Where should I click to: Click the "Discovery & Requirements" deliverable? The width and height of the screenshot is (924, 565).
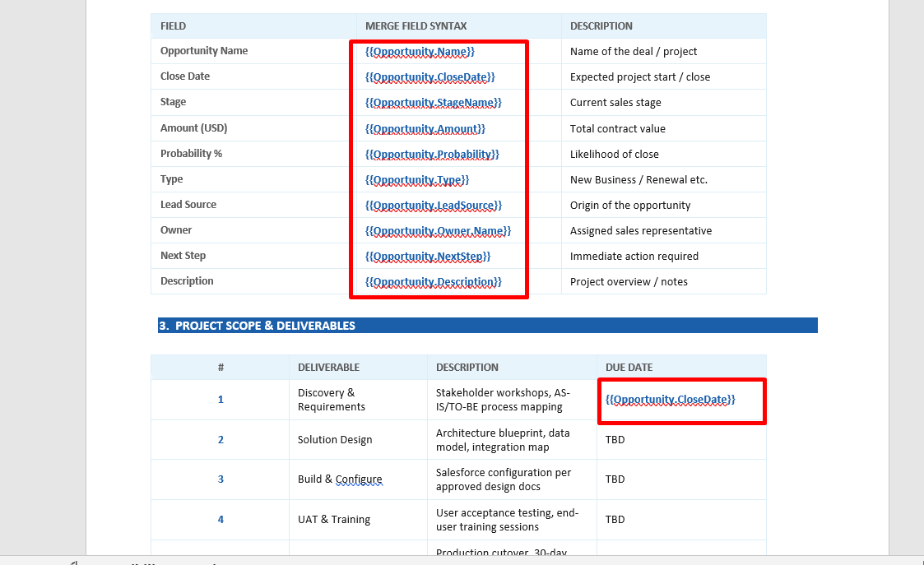[332, 400]
